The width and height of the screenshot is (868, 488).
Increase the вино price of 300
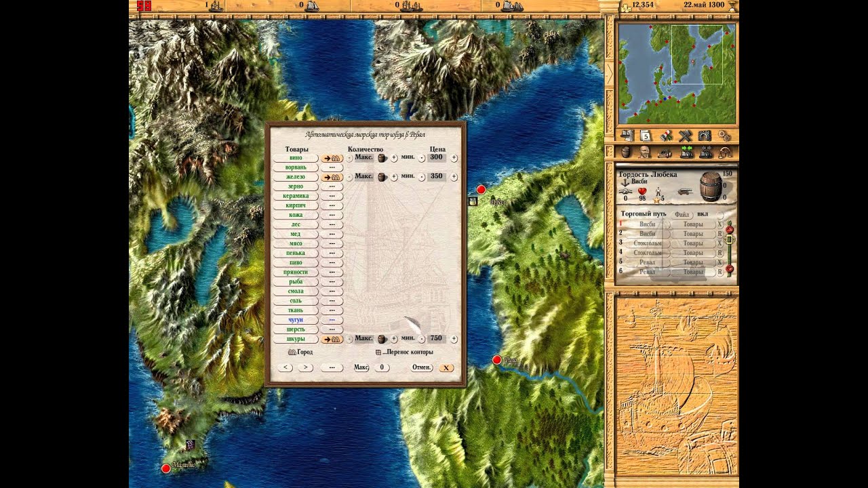tap(454, 158)
